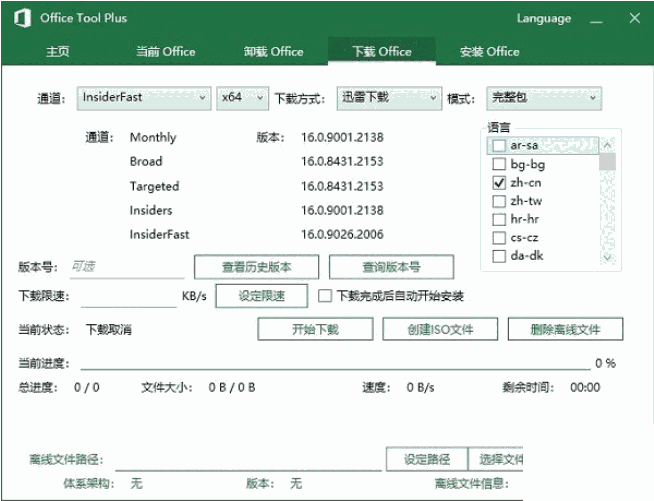The width and height of the screenshot is (654, 501).
Task: Uncheck the zh-cn language checkbox
Action: coord(499,184)
